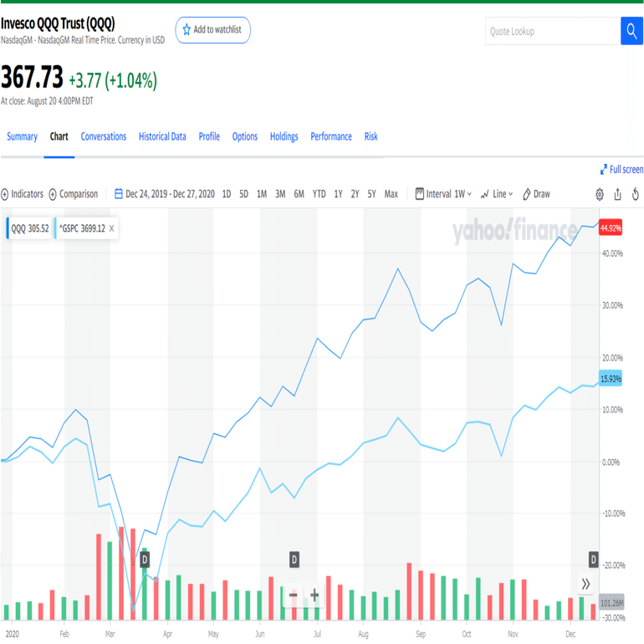
Task: Select the 1Y range
Action: (x=339, y=194)
